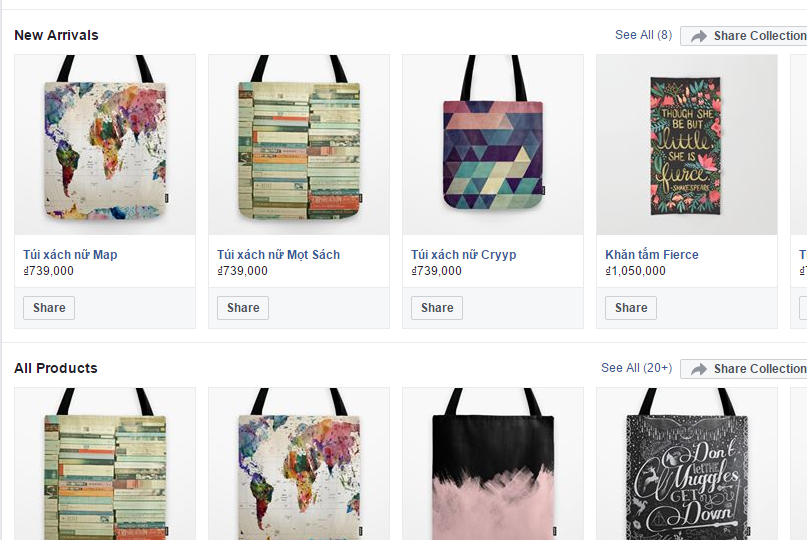View book stack tote bag image in New Arrivals
Screen dimensions: 807x540
(x=299, y=145)
